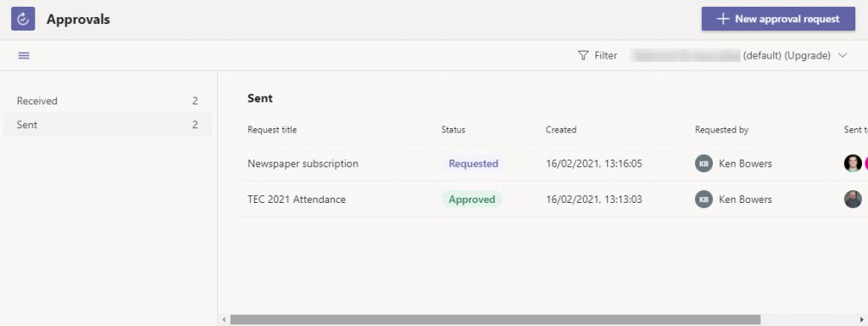Click recipient photo in Newspaper subscription row
Viewport: 868px width, 326px height.
tap(853, 164)
